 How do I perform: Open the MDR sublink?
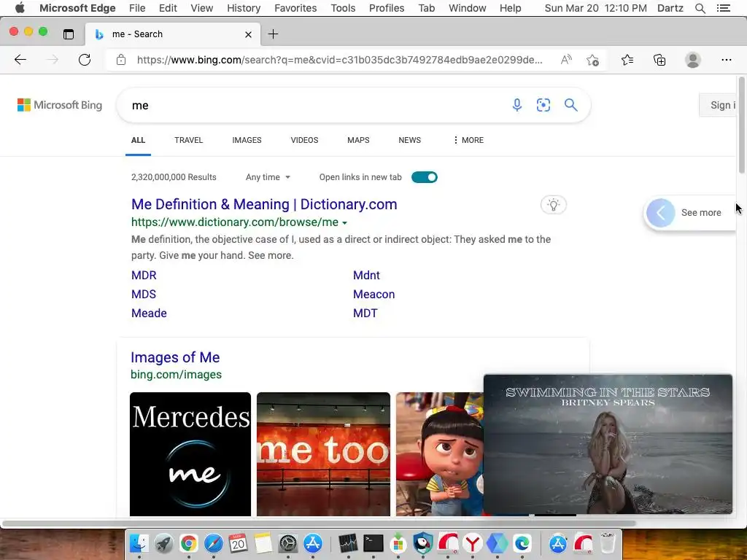(144, 275)
